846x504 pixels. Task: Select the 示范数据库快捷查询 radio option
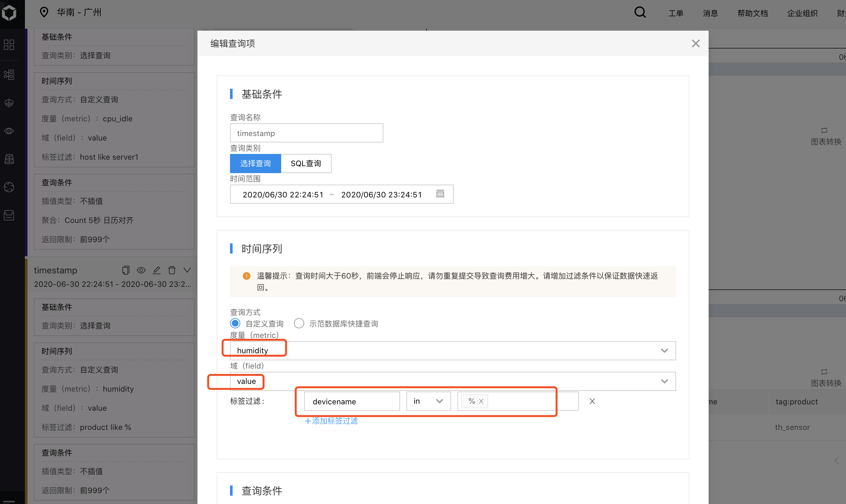pos(299,323)
